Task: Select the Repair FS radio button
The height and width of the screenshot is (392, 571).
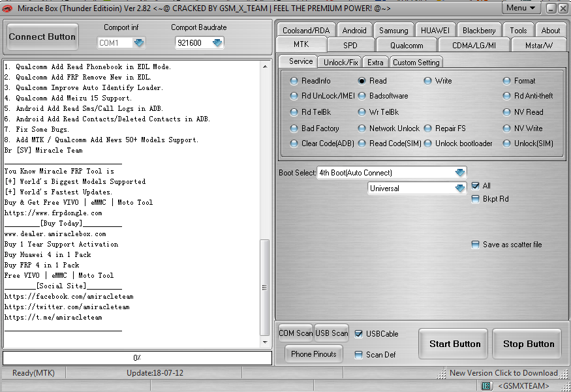Action: (x=427, y=128)
